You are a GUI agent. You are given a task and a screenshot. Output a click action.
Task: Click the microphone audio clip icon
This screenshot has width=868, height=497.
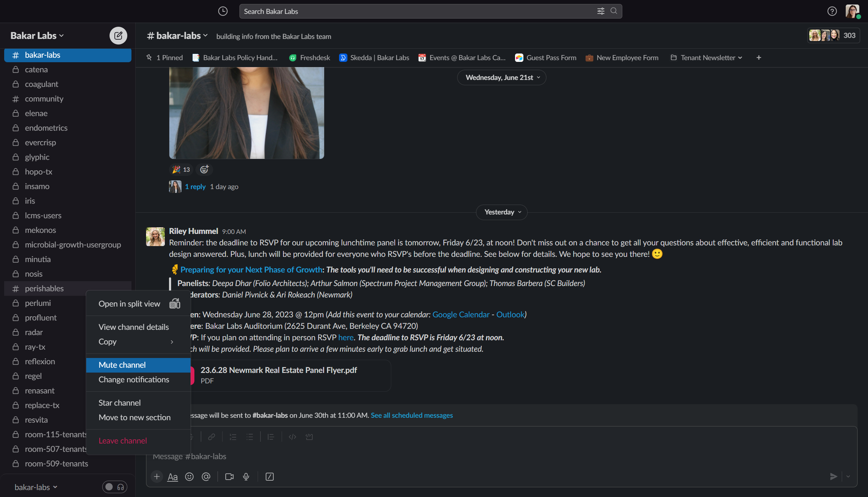point(246,476)
